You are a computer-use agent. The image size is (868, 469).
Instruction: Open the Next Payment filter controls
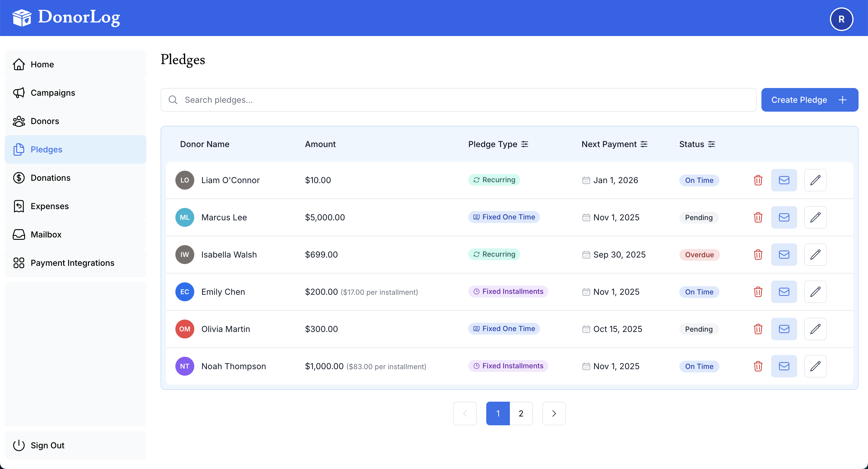click(x=644, y=144)
